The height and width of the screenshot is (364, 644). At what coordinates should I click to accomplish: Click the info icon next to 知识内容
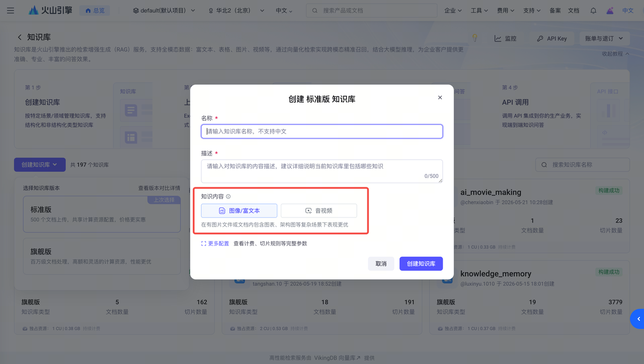(x=228, y=197)
